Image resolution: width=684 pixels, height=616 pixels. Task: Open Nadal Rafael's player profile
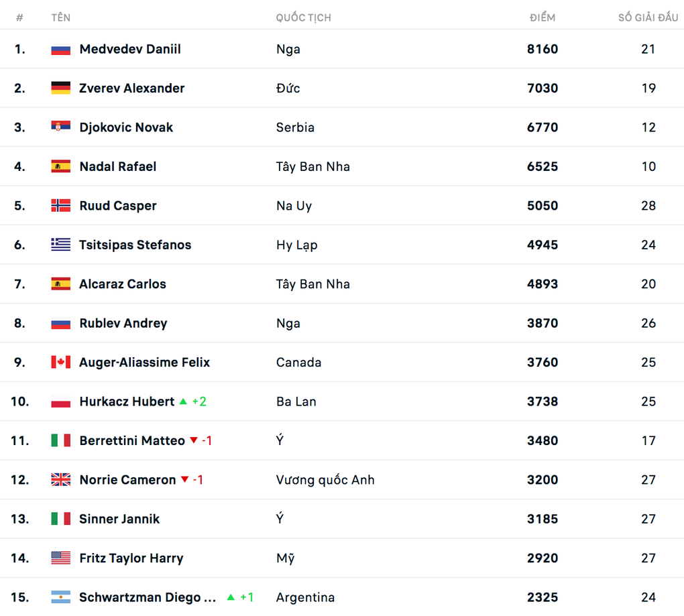(118, 166)
